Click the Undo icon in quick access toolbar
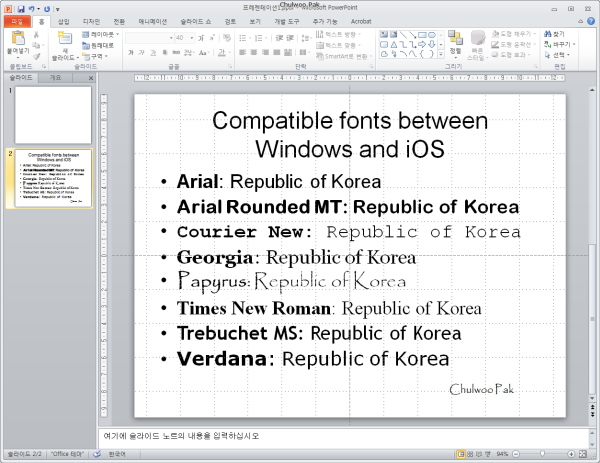The height and width of the screenshot is (463, 600). tap(32, 8)
